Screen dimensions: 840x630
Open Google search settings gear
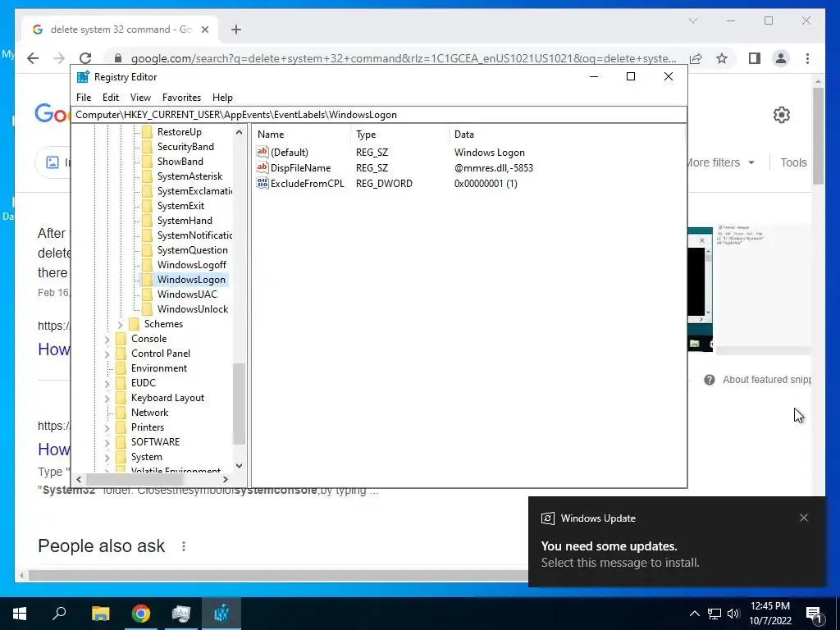(x=782, y=115)
